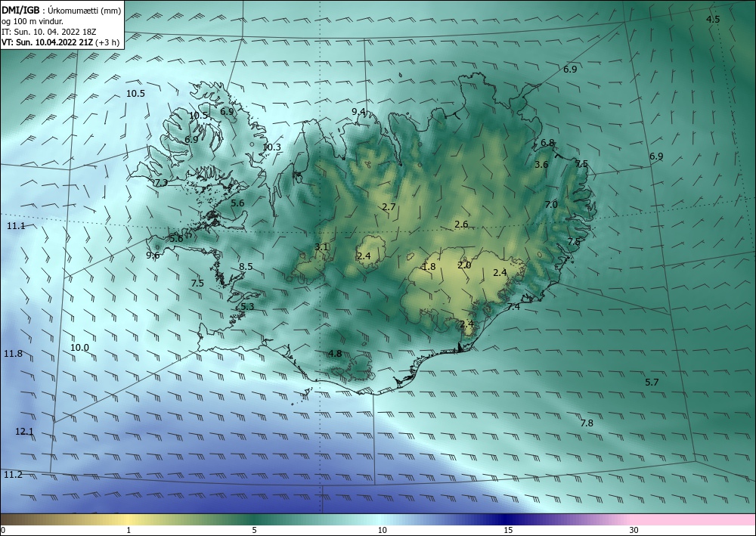Click the 4.8 value near the south coast

click(335, 353)
